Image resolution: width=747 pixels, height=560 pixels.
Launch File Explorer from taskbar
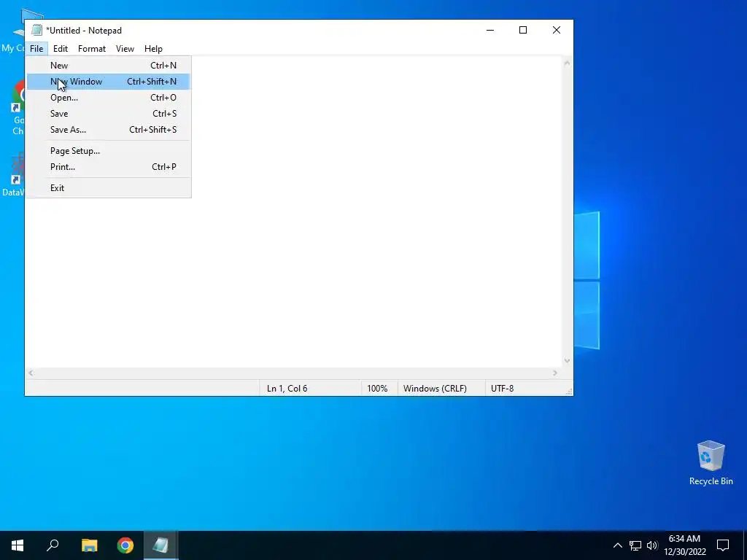click(x=89, y=545)
